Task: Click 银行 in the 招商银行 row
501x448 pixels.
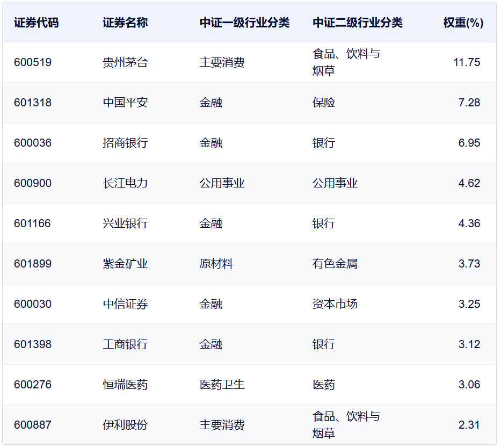Action: (x=324, y=143)
